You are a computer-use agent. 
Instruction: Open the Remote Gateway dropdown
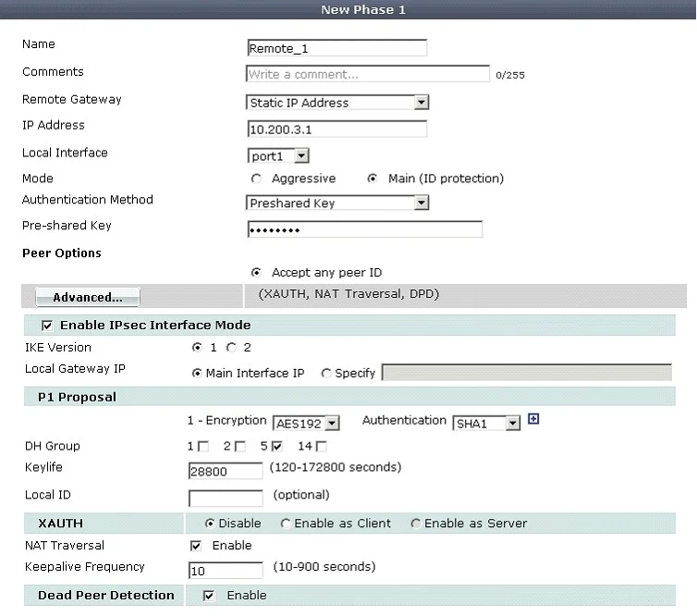337,103
